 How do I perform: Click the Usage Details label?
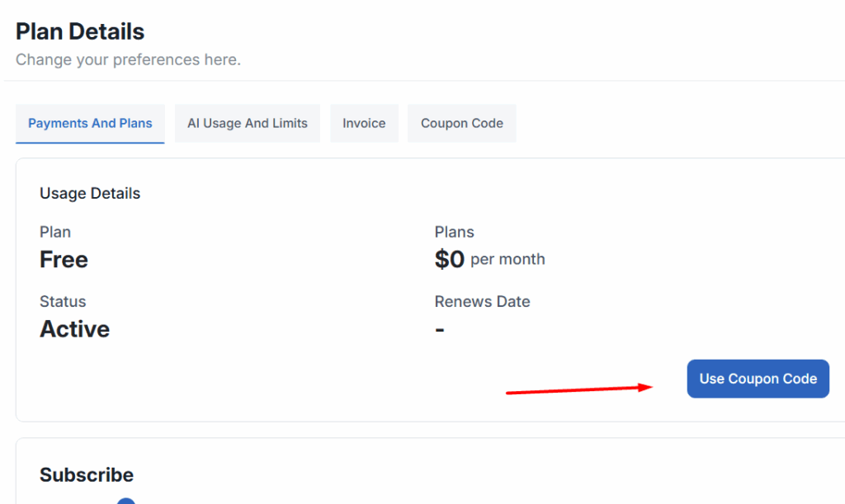coord(90,193)
